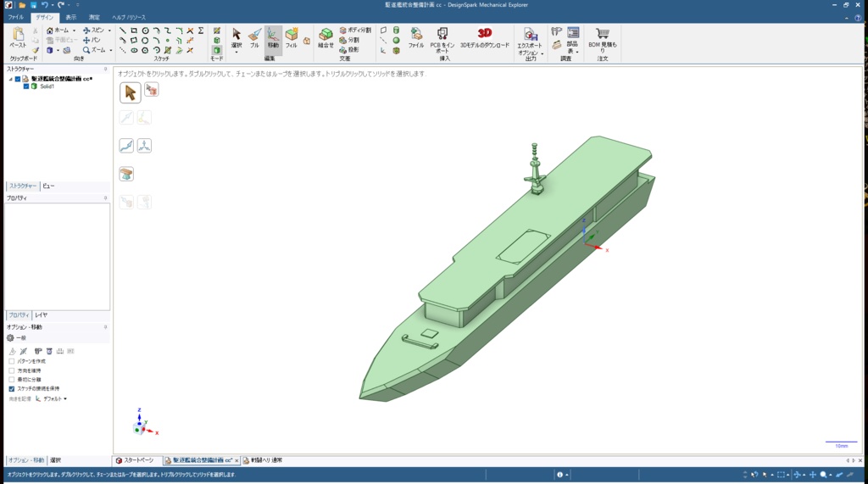868x484 pixels.
Task: Activate the スピン (Spin) view tool
Action: [93, 31]
